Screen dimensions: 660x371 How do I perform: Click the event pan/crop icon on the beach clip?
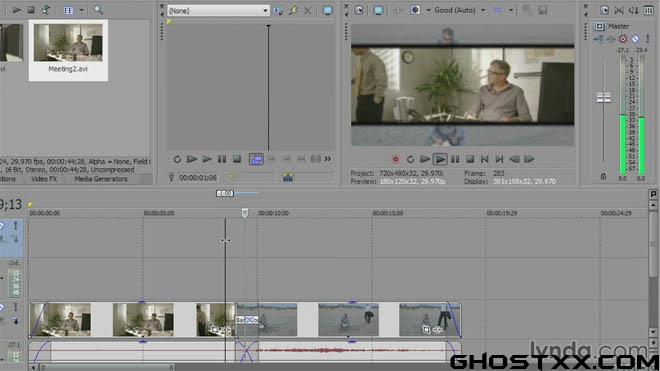426,330
